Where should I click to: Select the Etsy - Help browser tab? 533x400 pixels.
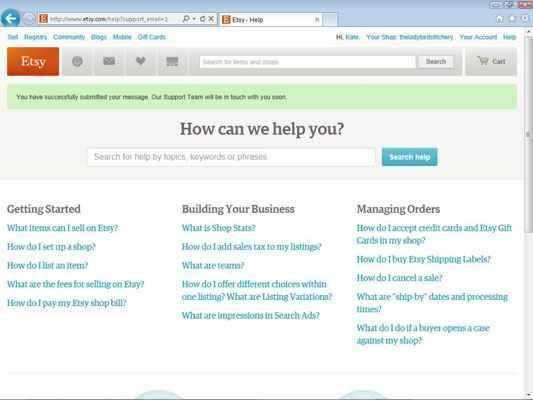(270, 20)
